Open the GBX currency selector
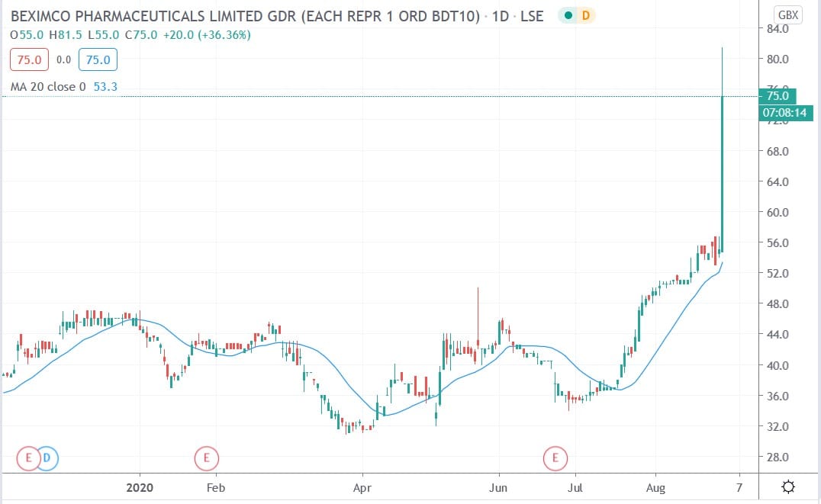 pyautogui.click(x=788, y=14)
